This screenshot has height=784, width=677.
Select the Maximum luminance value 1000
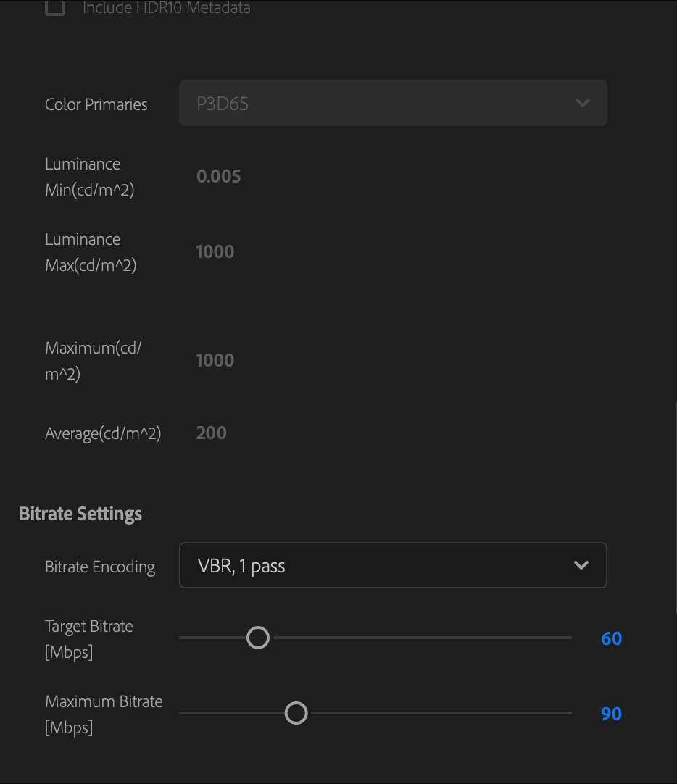tap(215, 360)
